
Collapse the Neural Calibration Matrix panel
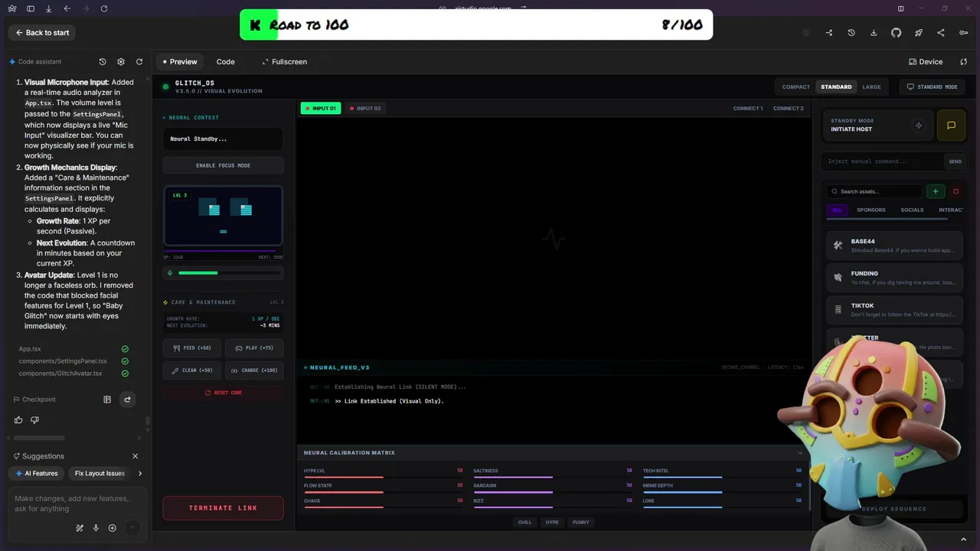[800, 453]
